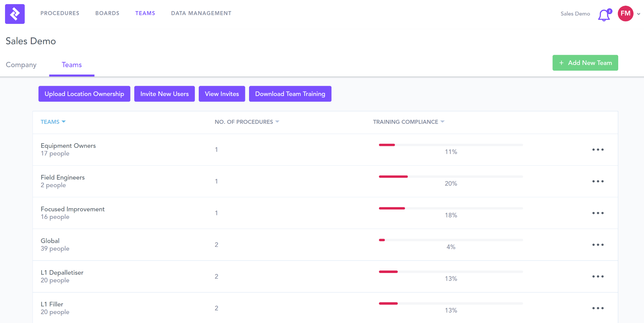Open the Focused Improvement row more options
This screenshot has height=323, width=644.
click(x=598, y=213)
